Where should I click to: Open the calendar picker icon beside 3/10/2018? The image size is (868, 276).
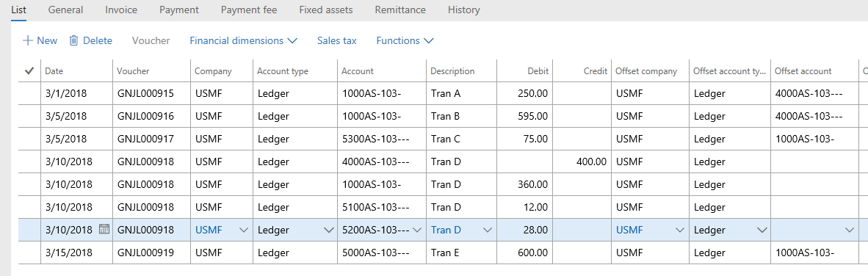[104, 230]
